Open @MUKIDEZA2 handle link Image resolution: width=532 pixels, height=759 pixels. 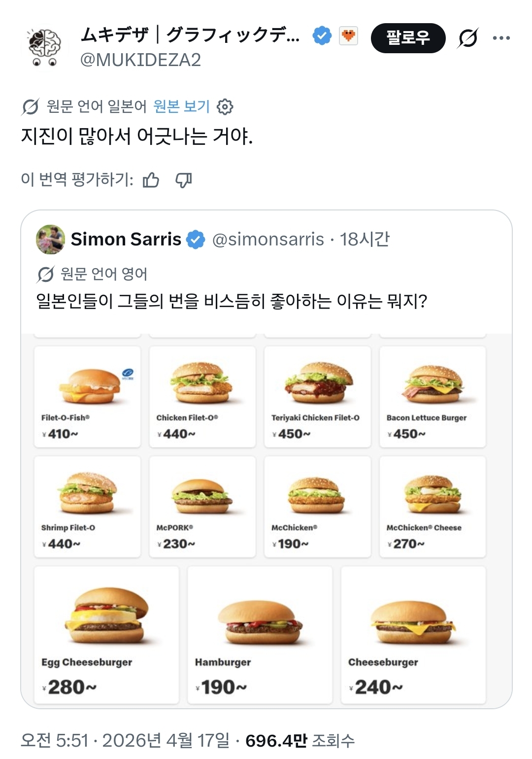(140, 60)
